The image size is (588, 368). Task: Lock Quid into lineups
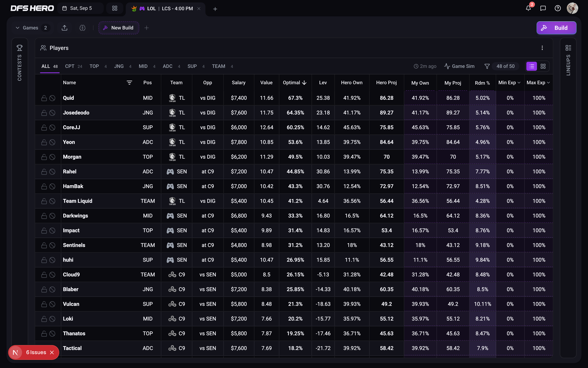pos(44,98)
